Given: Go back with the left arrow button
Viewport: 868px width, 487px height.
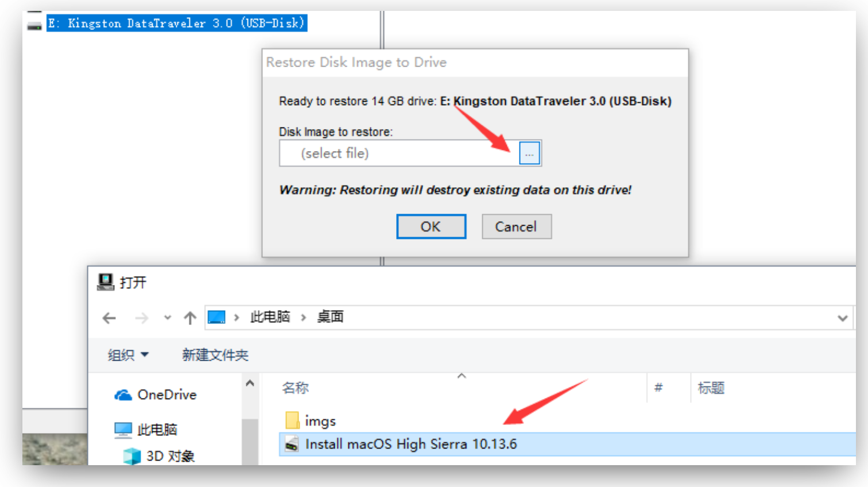Looking at the screenshot, I should (x=109, y=318).
